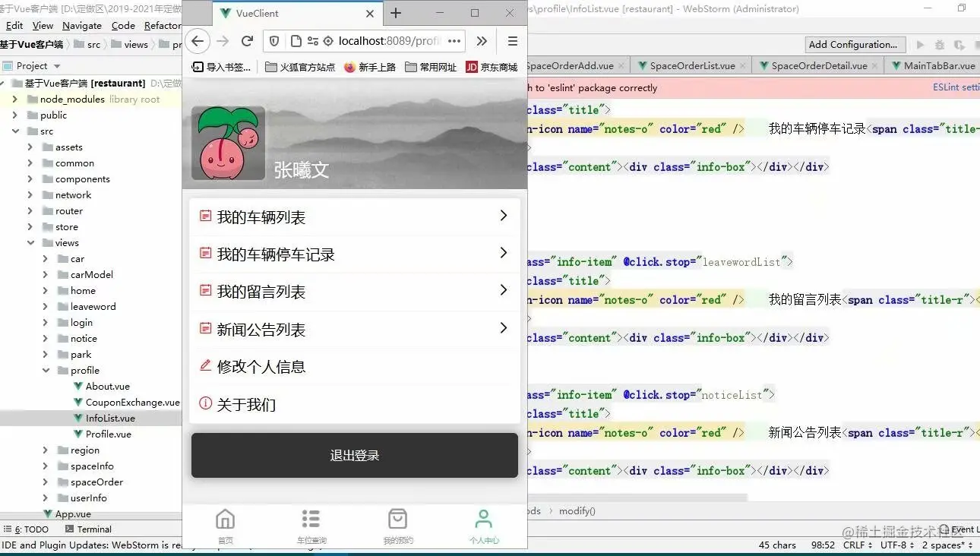Open 新闻公告列表 entry
Image resolution: width=980 pixels, height=556 pixels.
tap(355, 329)
